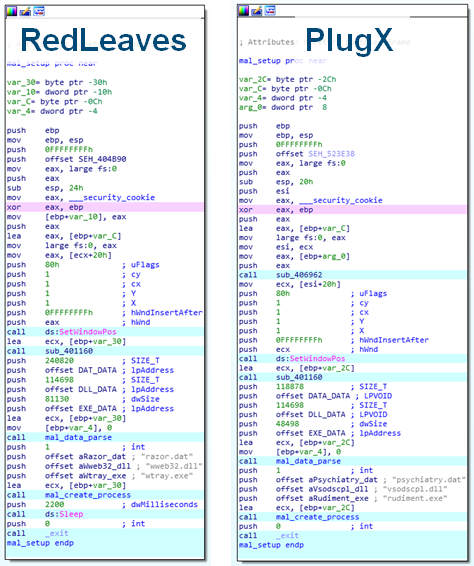Select the "var_30= byte ptr -30h" line in RedLeaves
This screenshot has height=566, width=474.
pos(57,82)
